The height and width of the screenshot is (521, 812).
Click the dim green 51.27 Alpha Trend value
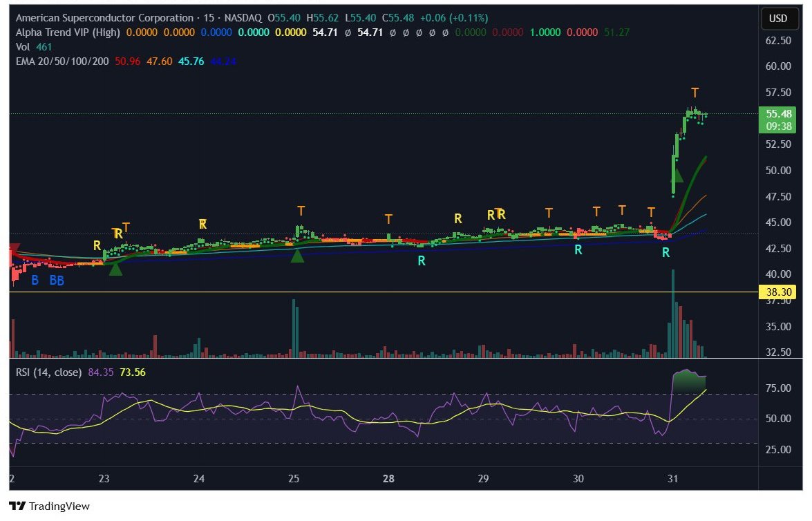[616, 32]
